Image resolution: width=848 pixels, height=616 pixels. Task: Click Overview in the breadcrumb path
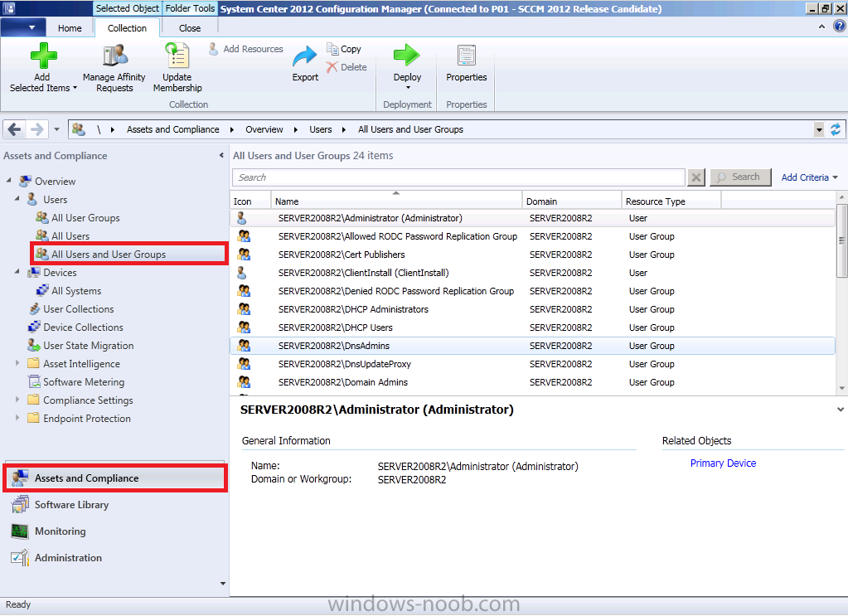pos(264,129)
